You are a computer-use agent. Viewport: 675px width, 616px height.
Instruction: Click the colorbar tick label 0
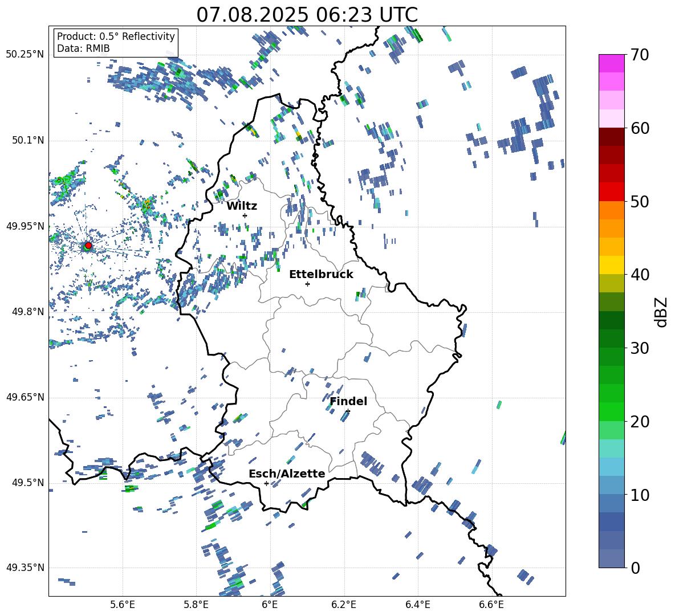tap(635, 568)
